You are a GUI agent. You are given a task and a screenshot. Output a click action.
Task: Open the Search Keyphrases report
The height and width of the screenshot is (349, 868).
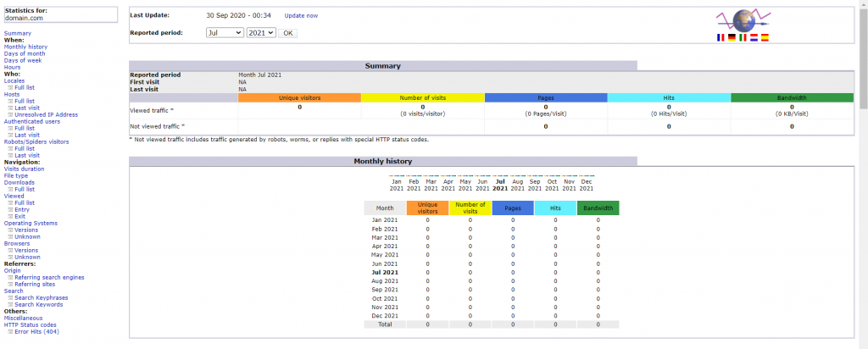tap(41, 297)
